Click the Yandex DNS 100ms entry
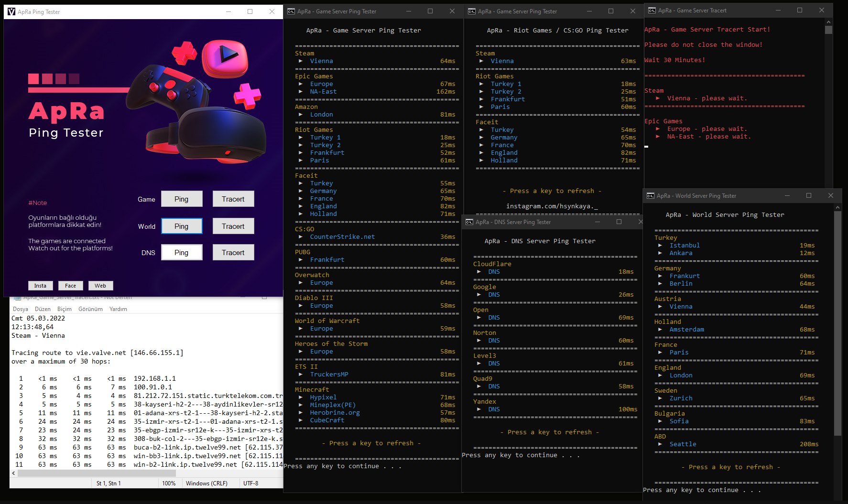The image size is (848, 504). tap(557, 409)
